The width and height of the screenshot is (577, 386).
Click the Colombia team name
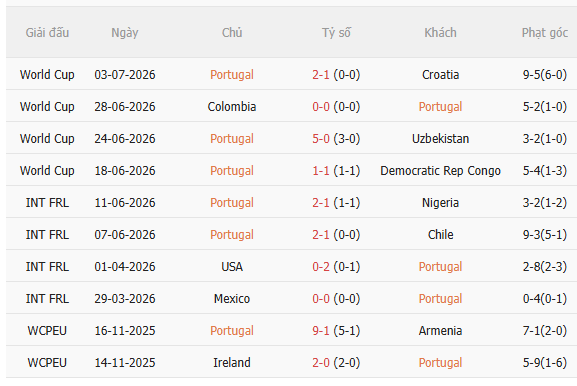pos(232,107)
